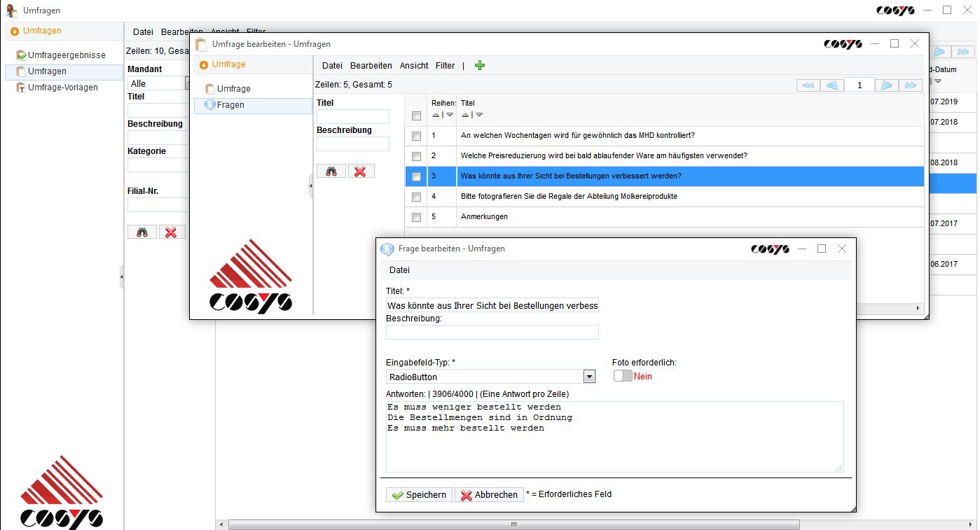Check the box for question 4 row
The width and height of the screenshot is (980, 530).
416,197
